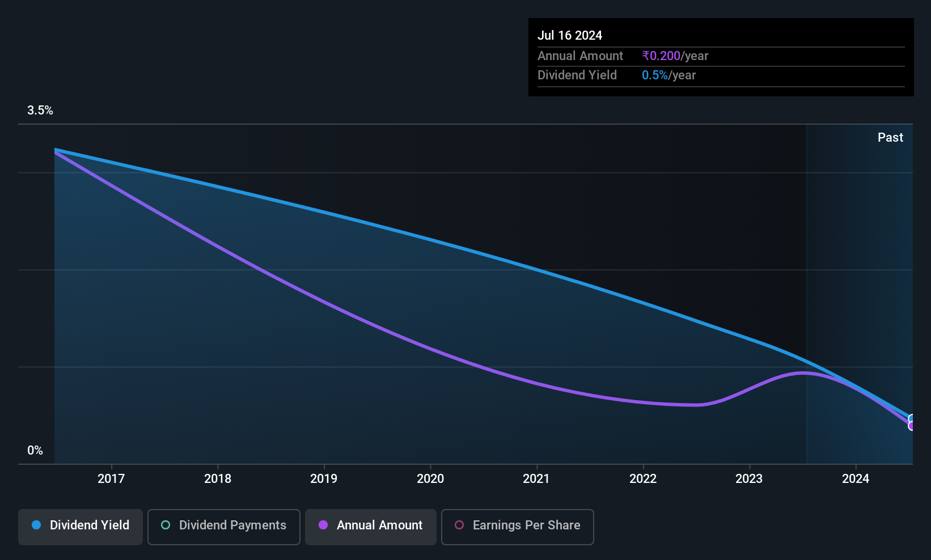
Task: Click the 2018 x-axis label
Action: [218, 479]
